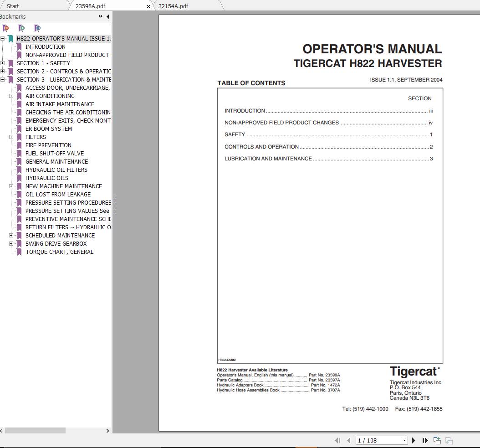480x448 pixels.
Task: Open the page number dropdown arrow
Action: 404,440
